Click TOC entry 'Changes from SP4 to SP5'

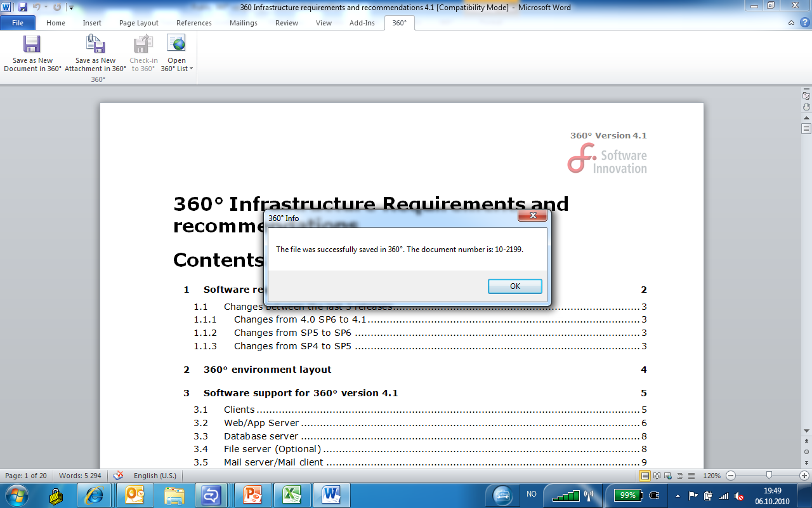click(292, 346)
